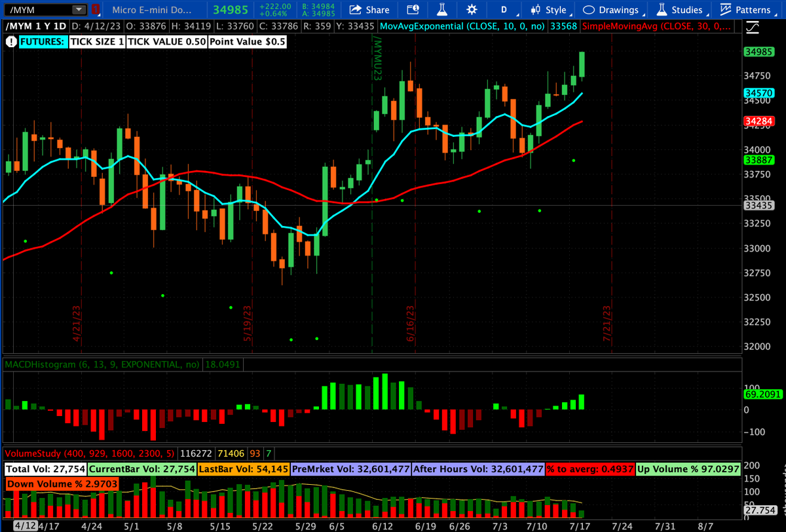
Task: Click the red symbol link icon beside /MYM
Action: pyautogui.click(x=96, y=10)
